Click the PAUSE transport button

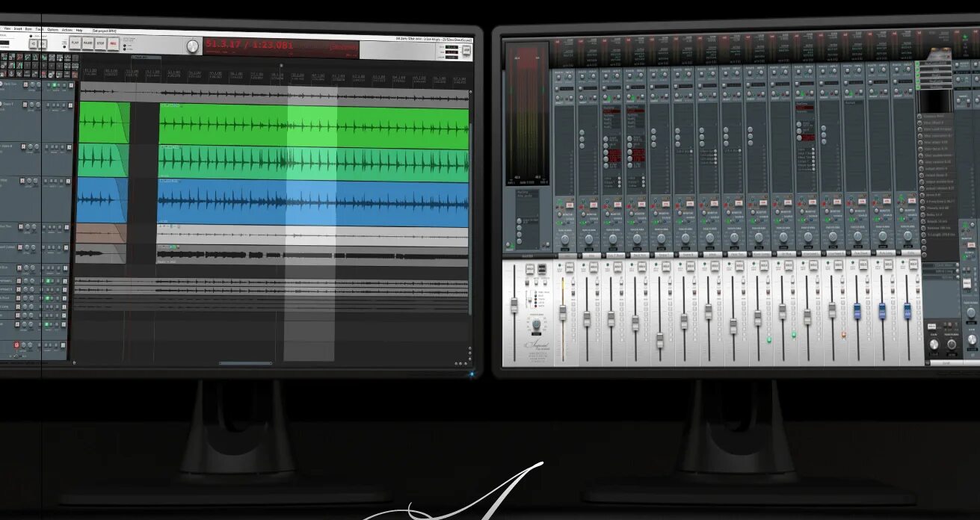click(87, 43)
